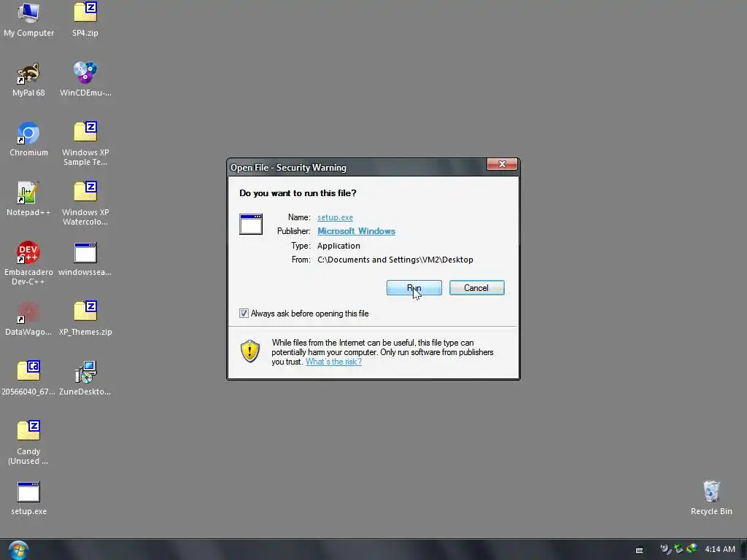View Microsoft Windows publisher details
Screen dimensions: 747x560
point(356,231)
